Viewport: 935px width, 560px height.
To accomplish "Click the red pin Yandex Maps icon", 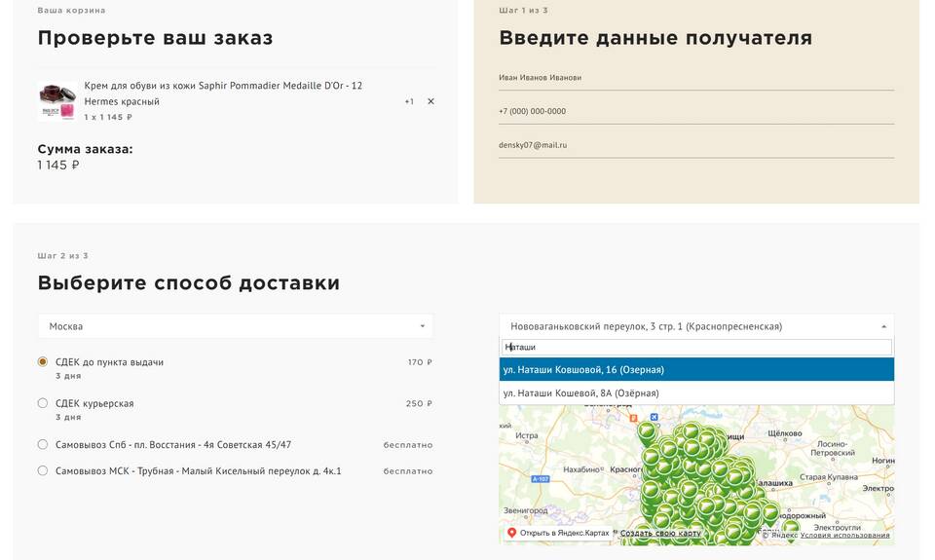I will point(512,533).
